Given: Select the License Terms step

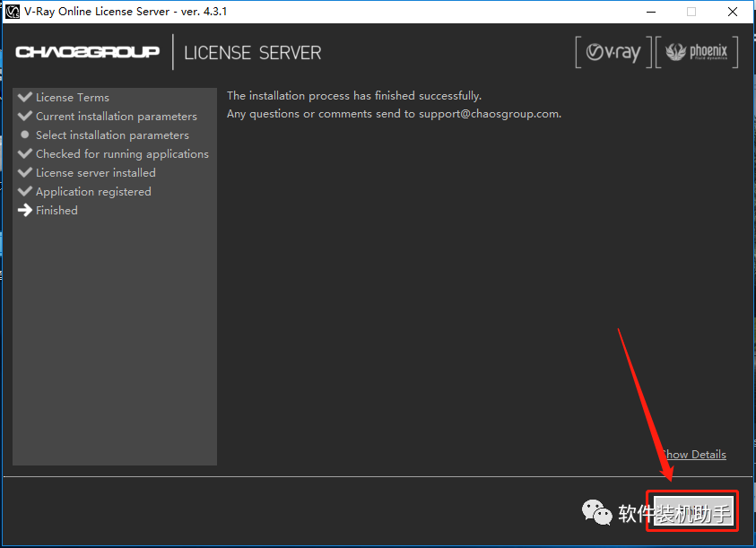Looking at the screenshot, I should click(64, 98).
